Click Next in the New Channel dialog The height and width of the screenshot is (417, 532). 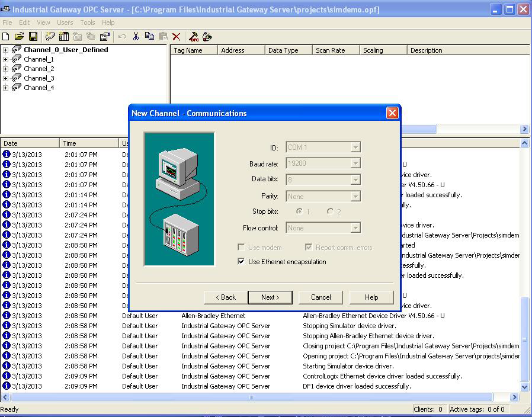tap(270, 297)
